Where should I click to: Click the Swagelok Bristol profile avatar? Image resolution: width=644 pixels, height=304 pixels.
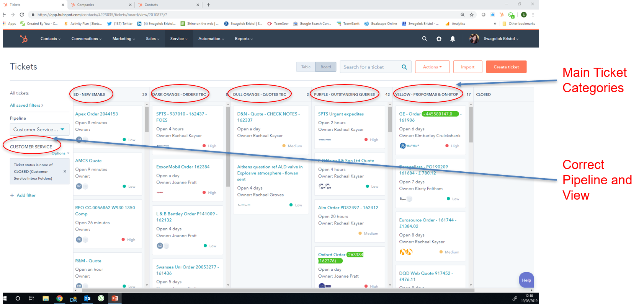point(474,39)
